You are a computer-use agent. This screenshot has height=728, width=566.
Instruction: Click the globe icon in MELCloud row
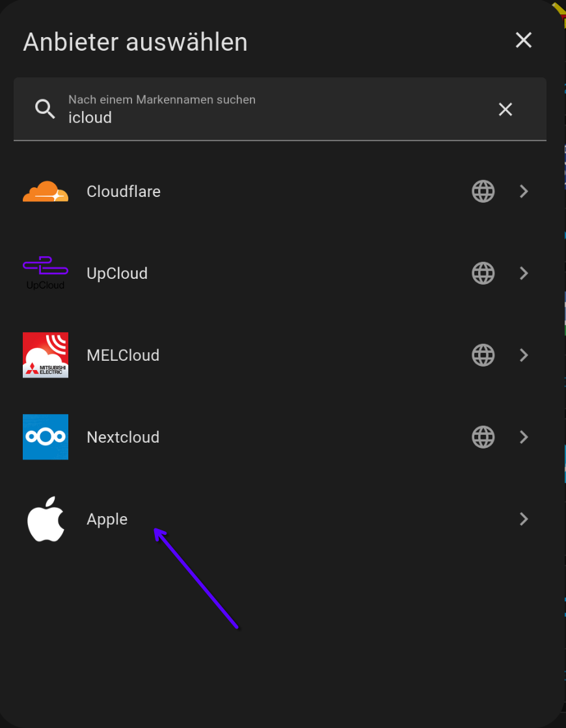tap(483, 356)
